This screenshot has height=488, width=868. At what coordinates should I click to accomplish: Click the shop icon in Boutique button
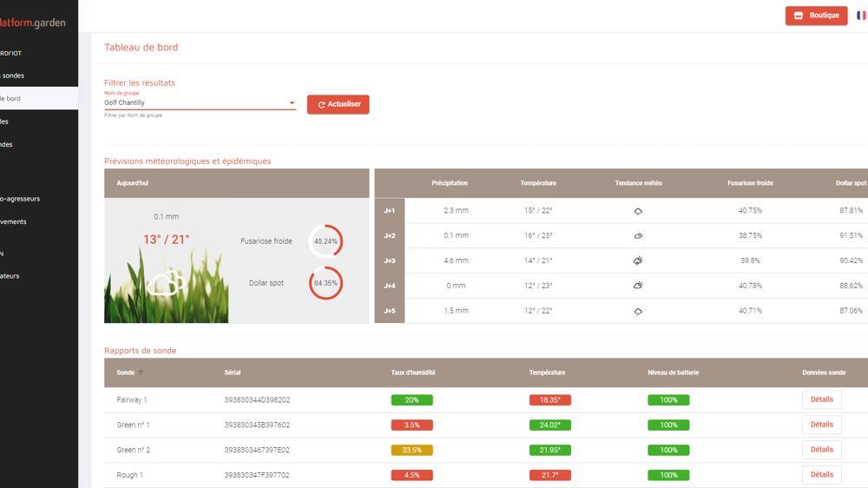point(799,16)
